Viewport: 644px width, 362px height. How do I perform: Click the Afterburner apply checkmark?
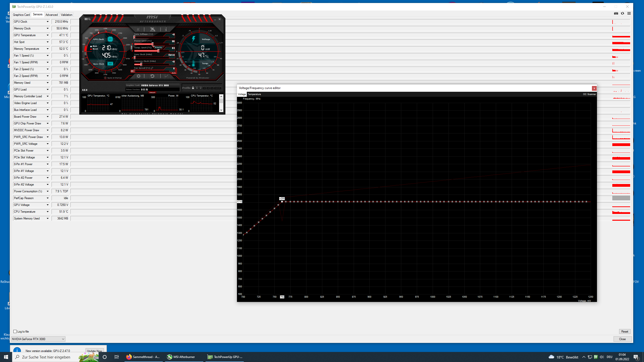tap(166, 76)
